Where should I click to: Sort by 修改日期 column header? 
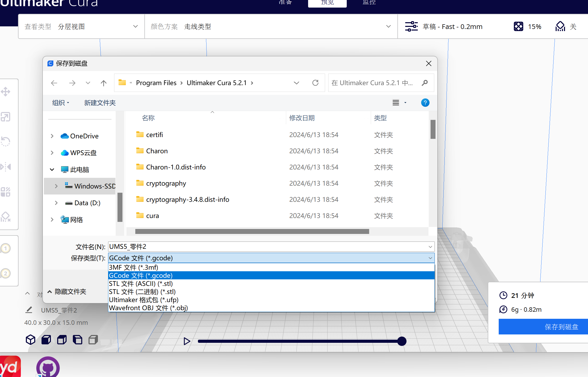tap(302, 118)
